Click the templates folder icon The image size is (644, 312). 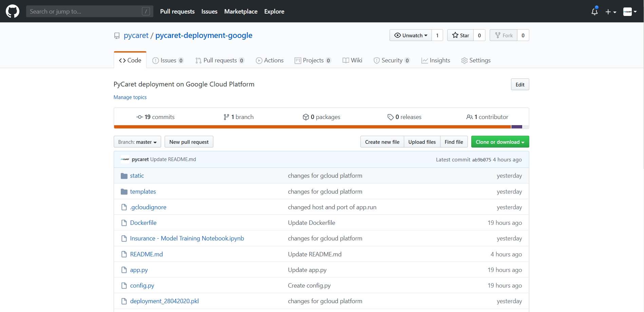124,192
